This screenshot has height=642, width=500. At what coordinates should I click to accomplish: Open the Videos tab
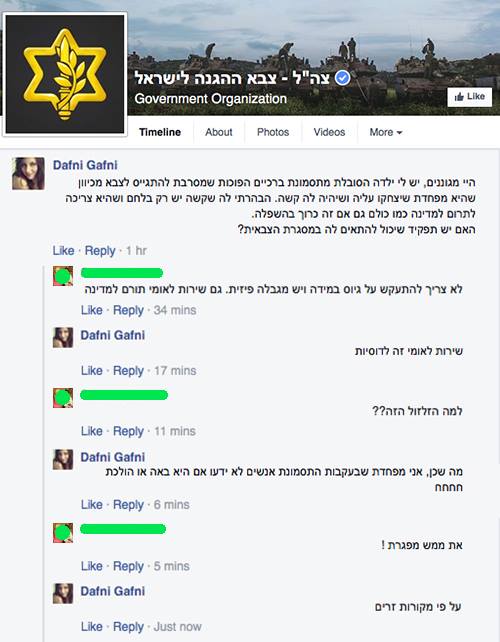click(329, 132)
